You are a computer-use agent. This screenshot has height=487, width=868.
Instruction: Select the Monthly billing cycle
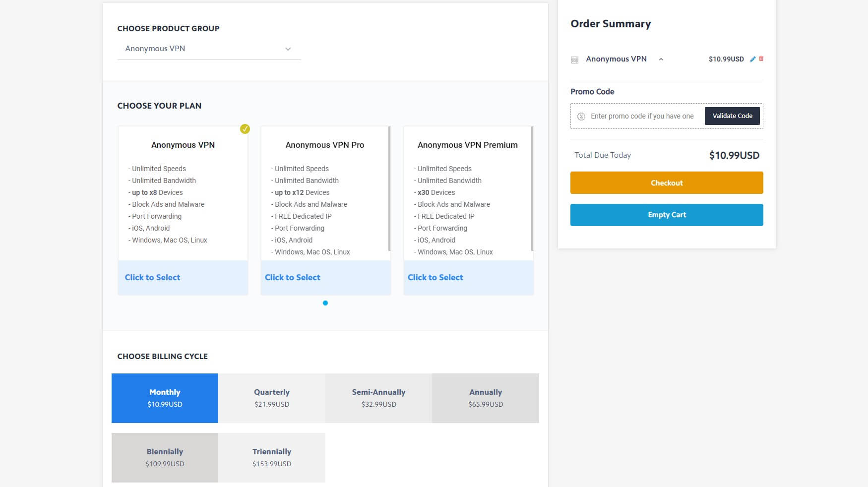tap(165, 398)
